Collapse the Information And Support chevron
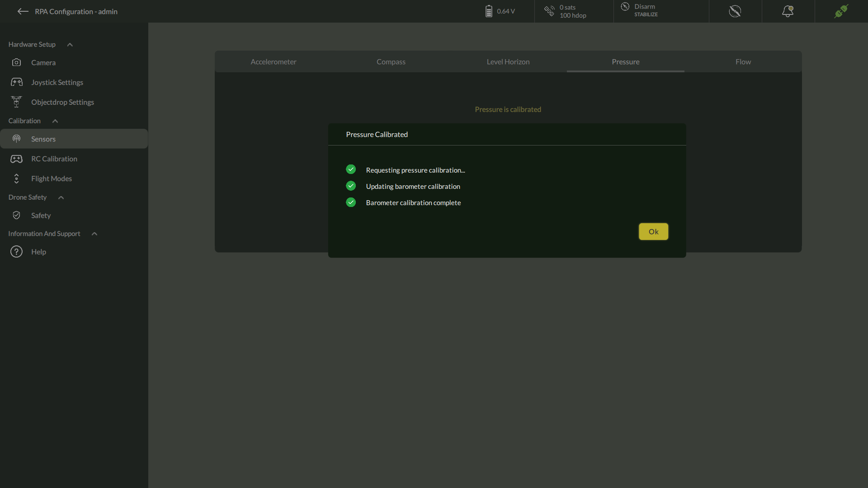This screenshot has height=488, width=868. click(94, 234)
